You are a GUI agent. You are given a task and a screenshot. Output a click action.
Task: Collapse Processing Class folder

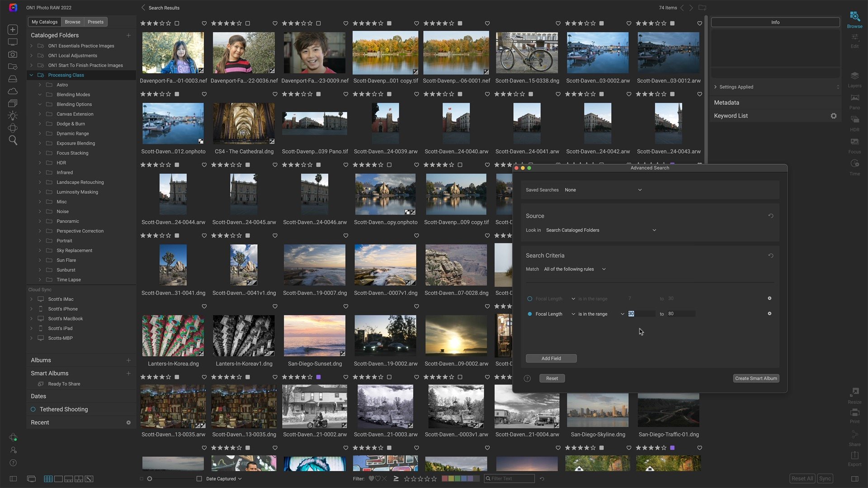(x=31, y=75)
